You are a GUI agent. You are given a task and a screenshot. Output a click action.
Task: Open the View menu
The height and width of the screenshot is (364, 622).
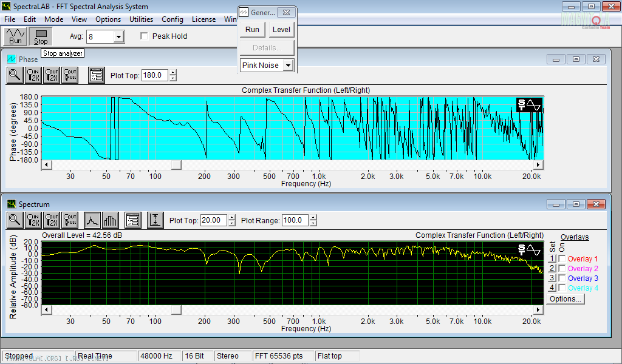tap(79, 19)
